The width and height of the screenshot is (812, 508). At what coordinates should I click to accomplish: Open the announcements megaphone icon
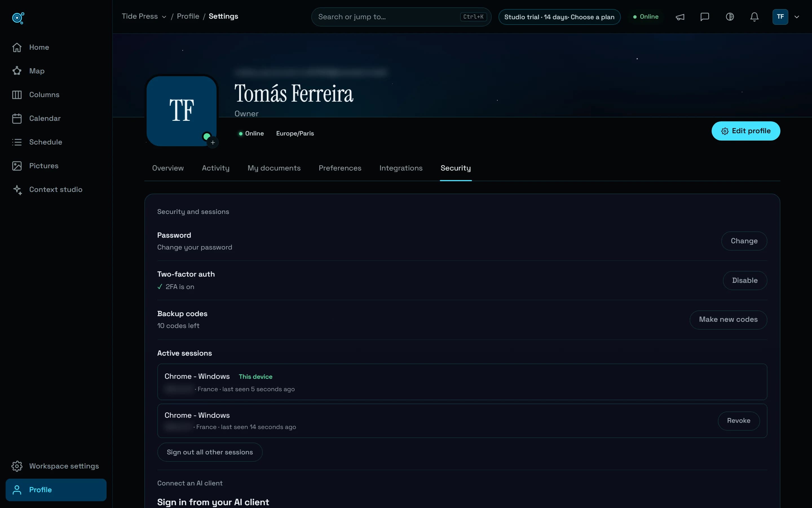tap(680, 17)
